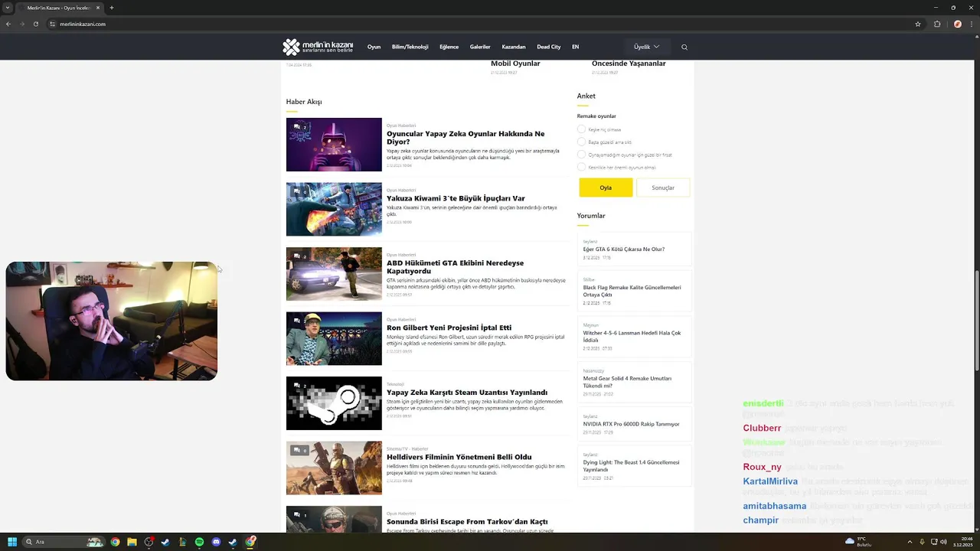Click comment badge on Steam Uzantısı article
The height and width of the screenshot is (551, 980).
coord(300,386)
